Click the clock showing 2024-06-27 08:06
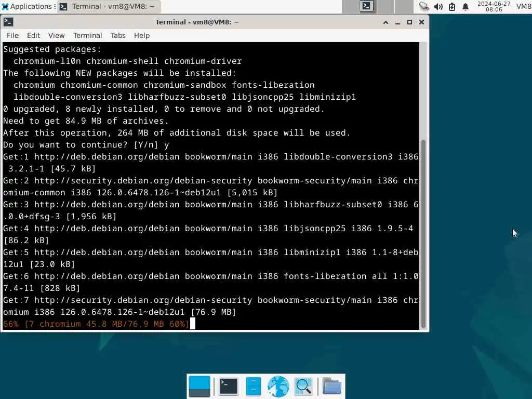The width and height of the screenshot is (532, 399). point(494,6)
